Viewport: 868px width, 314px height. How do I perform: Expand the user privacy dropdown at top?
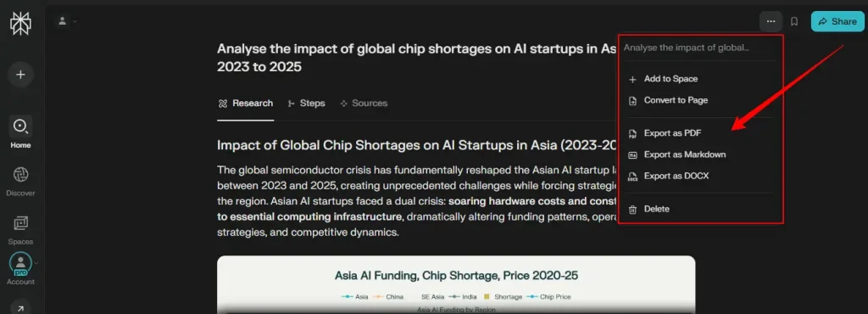tap(68, 21)
